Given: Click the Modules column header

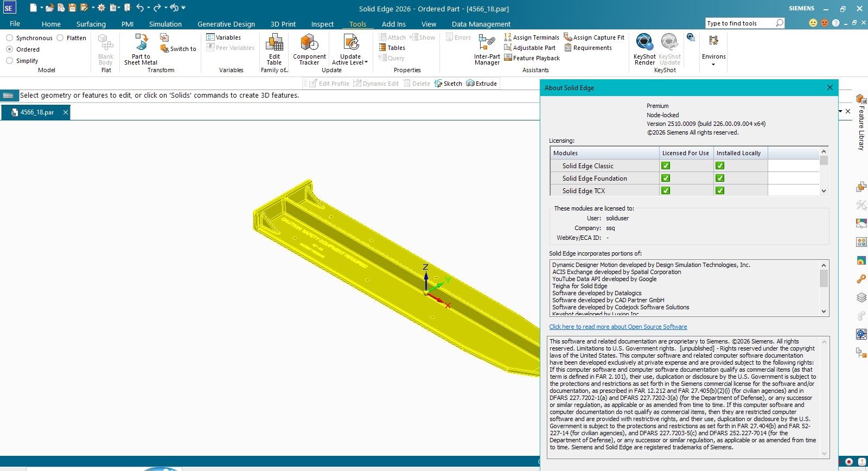Looking at the screenshot, I should click(x=604, y=153).
